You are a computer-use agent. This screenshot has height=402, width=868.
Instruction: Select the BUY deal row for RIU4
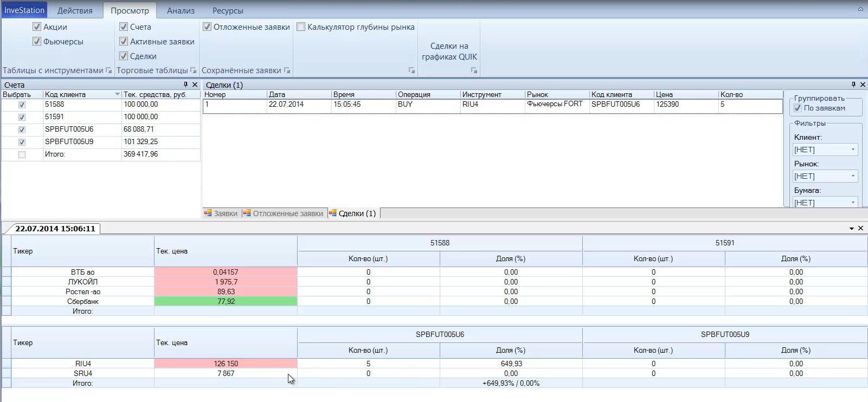[x=493, y=106]
